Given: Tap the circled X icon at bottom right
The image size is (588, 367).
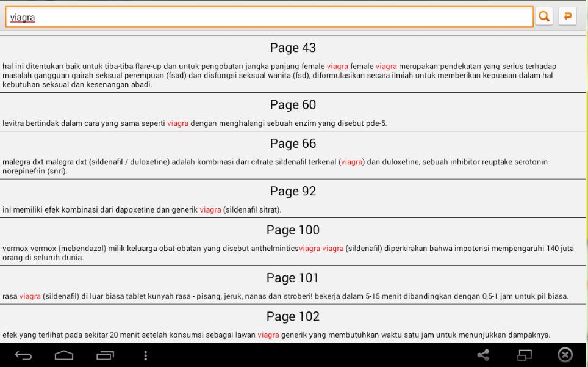Looking at the screenshot, I should 566,355.
